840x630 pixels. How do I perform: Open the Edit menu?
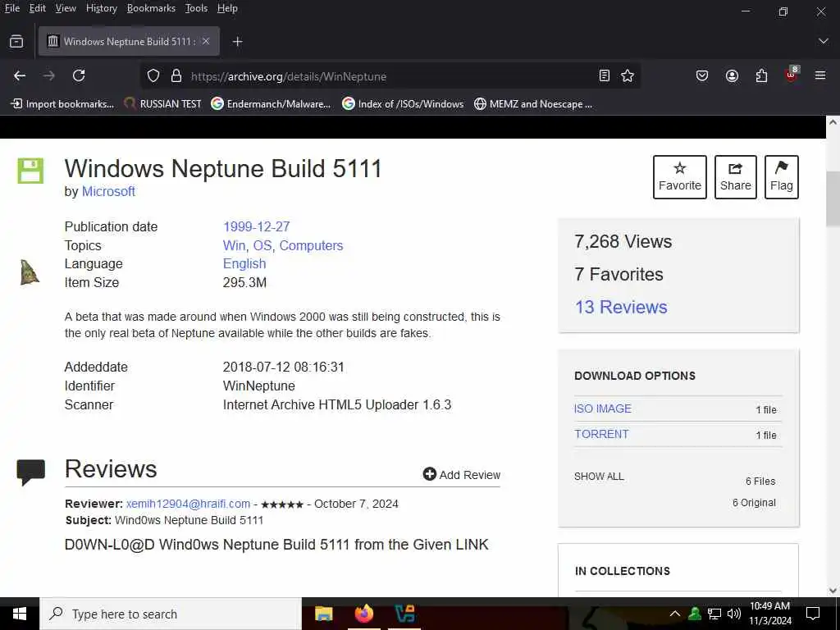pyautogui.click(x=37, y=8)
